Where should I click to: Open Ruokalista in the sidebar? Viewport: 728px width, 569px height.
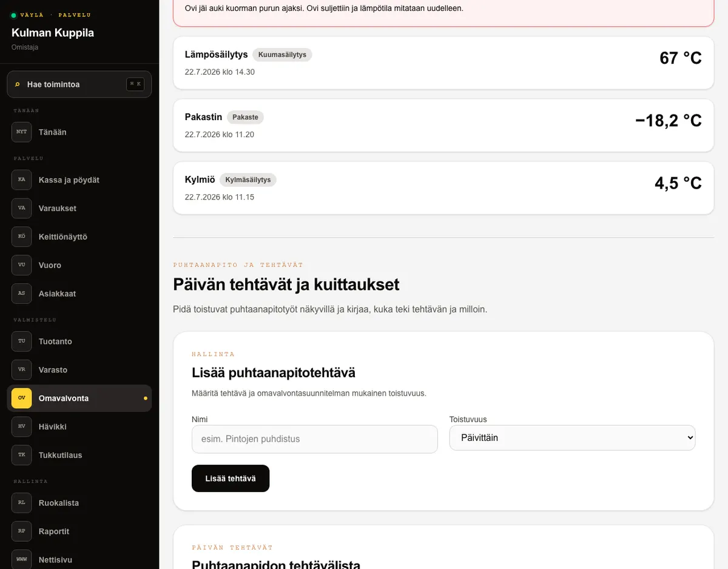79,502
